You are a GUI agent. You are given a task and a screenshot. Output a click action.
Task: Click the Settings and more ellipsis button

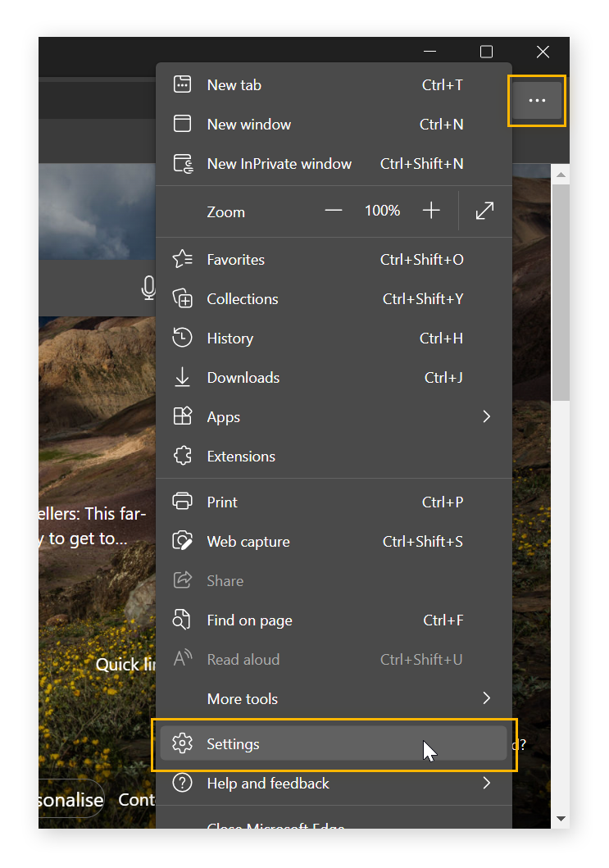click(537, 100)
